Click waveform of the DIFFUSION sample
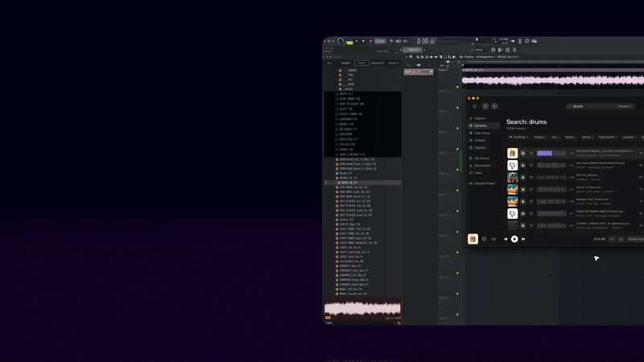This screenshot has height=362, width=644. [551, 153]
